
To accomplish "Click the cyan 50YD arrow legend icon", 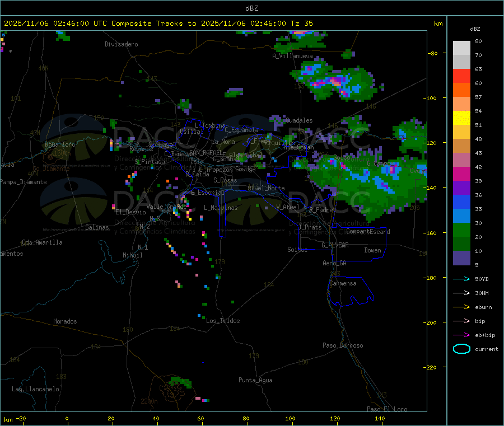I will (x=461, y=279).
